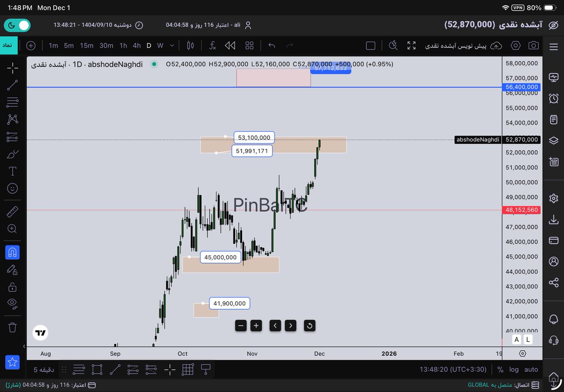
Task: Toggle log scale on price axis
Action: 514,370
